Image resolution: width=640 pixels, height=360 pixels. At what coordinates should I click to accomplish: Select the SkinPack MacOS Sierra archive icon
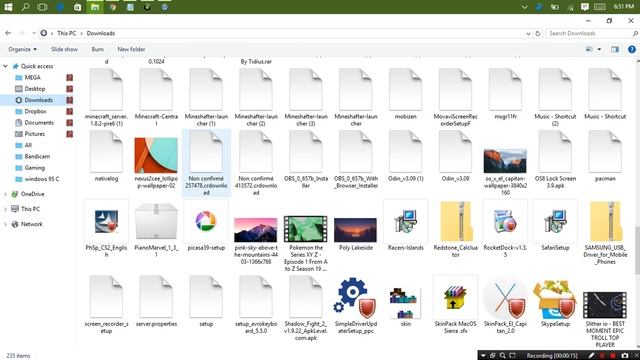click(x=455, y=298)
